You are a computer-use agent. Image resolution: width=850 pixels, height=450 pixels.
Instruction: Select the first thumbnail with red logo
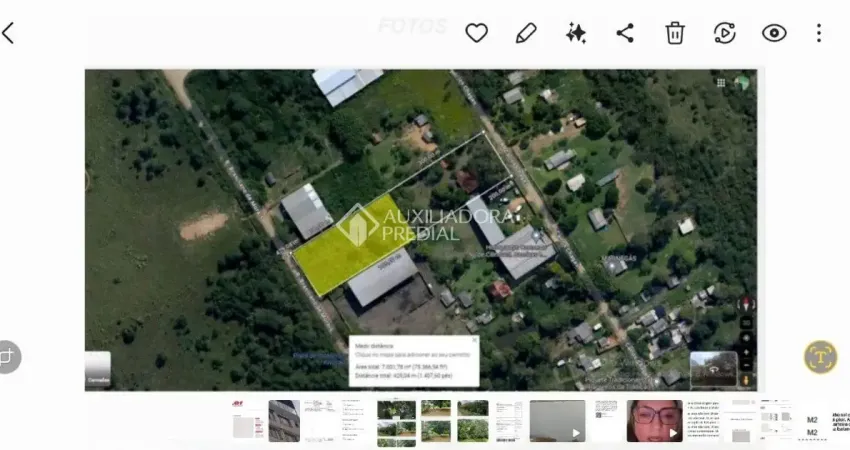click(x=248, y=421)
